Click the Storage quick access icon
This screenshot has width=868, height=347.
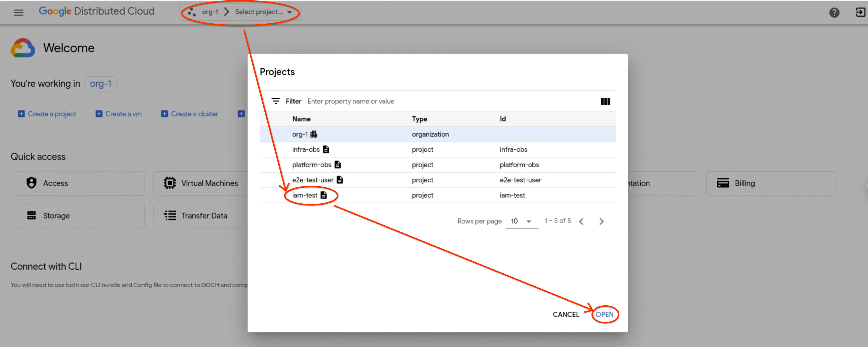pyautogui.click(x=31, y=215)
